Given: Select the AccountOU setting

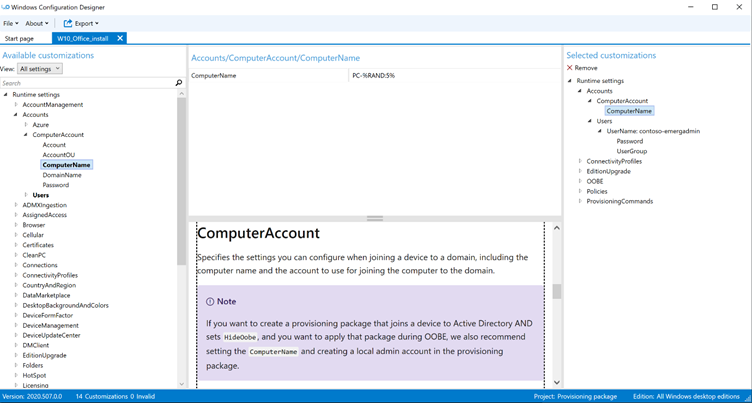Looking at the screenshot, I should point(59,155).
